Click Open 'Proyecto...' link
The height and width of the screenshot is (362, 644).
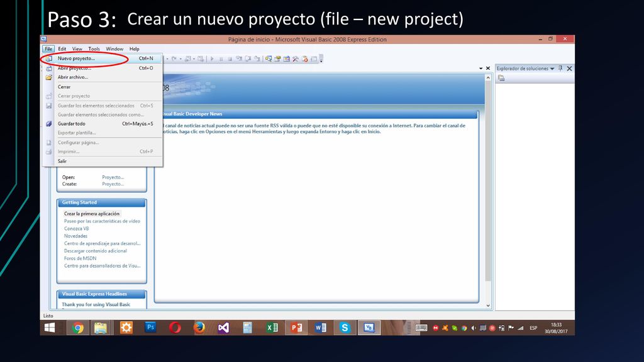pyautogui.click(x=113, y=177)
